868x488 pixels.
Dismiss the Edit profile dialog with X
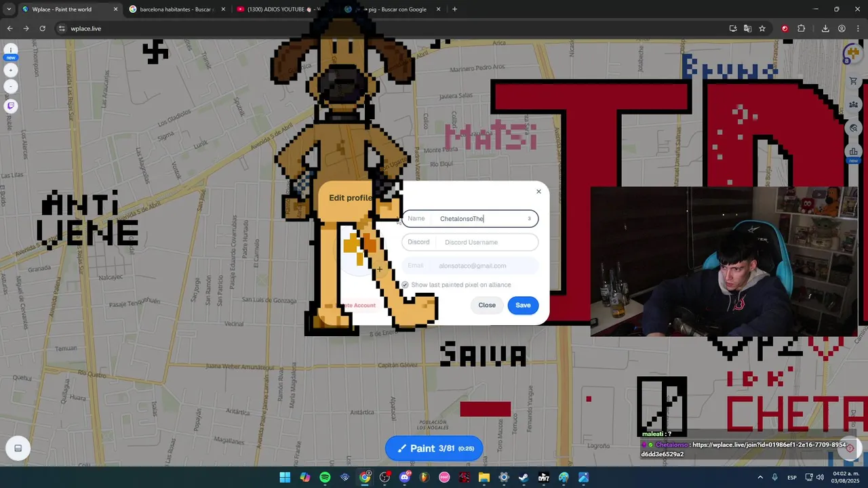tap(539, 191)
